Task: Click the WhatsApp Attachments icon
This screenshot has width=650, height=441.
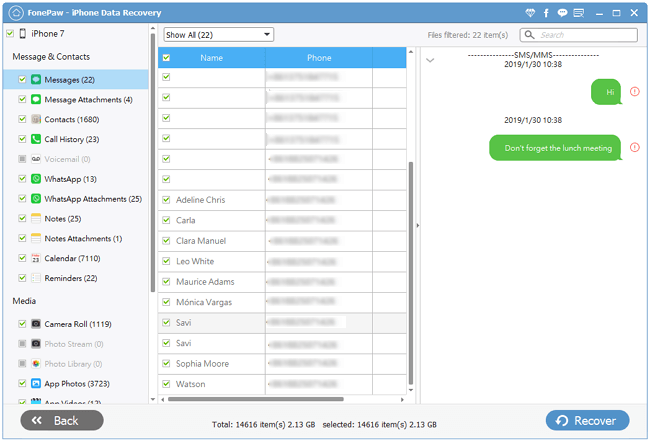Action: (x=36, y=199)
